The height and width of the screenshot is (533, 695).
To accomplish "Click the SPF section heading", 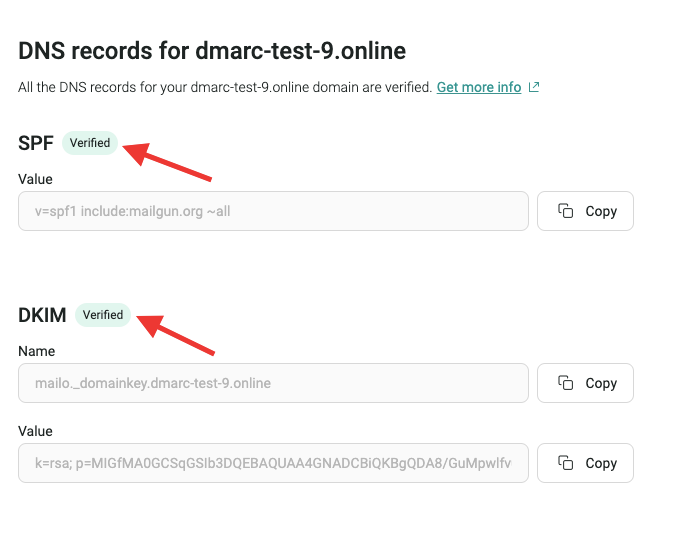I will 35,143.
